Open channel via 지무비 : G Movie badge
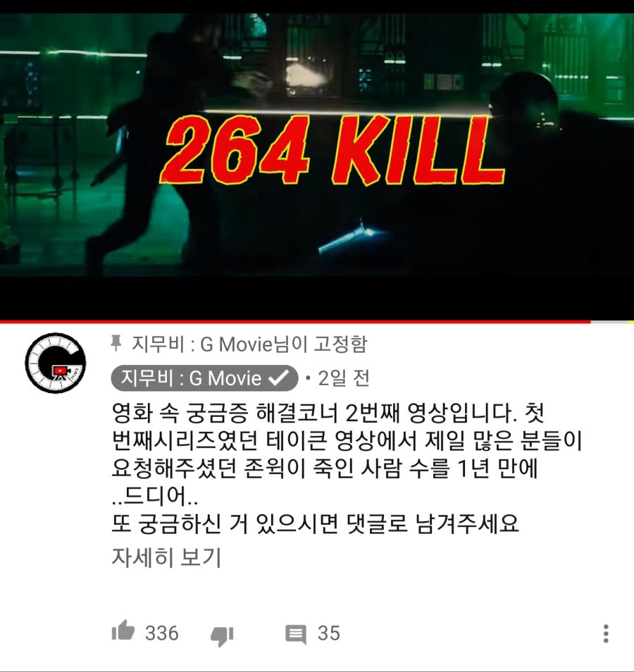Viewport: 634px width, 672px height. pyautogui.click(x=204, y=378)
